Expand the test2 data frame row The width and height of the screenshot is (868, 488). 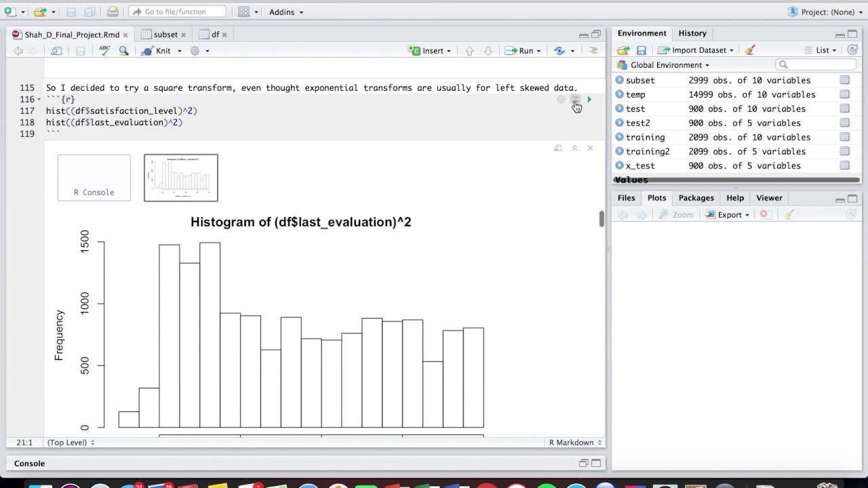pyautogui.click(x=619, y=123)
